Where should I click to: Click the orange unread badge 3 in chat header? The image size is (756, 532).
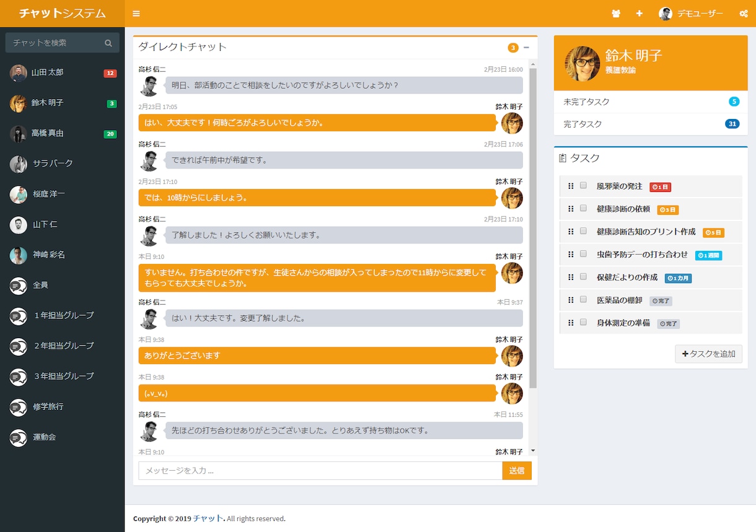click(x=513, y=48)
